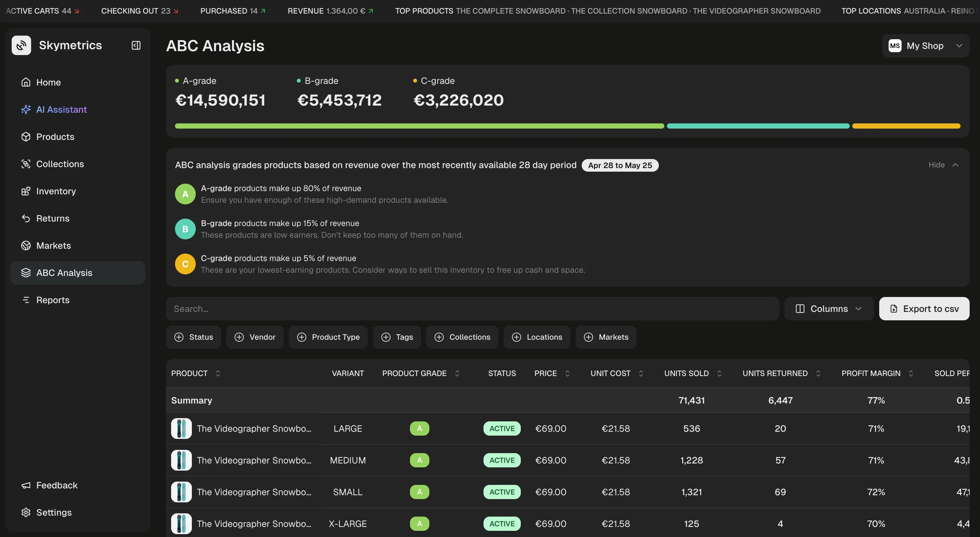Click the Skymetrics logo icon
The width and height of the screenshot is (980, 537).
tap(21, 46)
